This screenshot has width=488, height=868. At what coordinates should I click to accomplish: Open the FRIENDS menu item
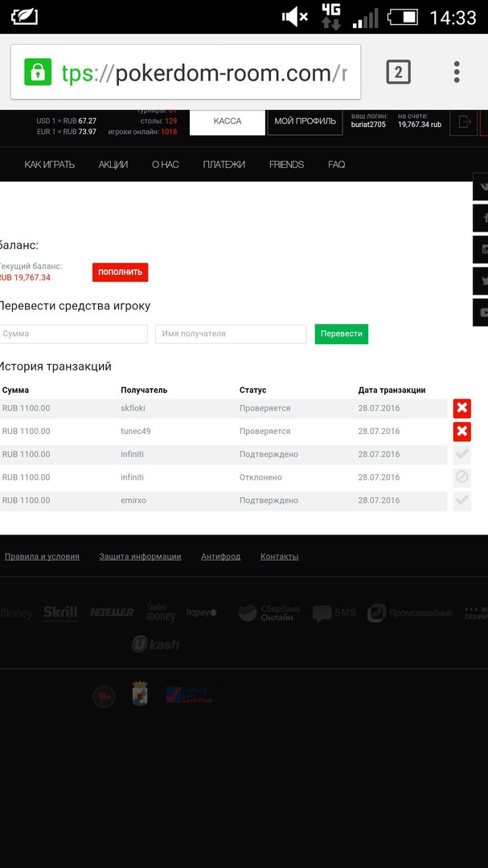pos(286,165)
